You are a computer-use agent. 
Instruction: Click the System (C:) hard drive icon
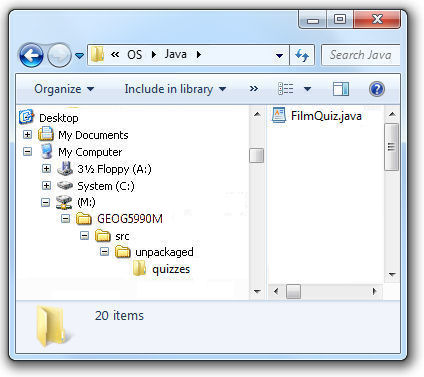click(65, 185)
